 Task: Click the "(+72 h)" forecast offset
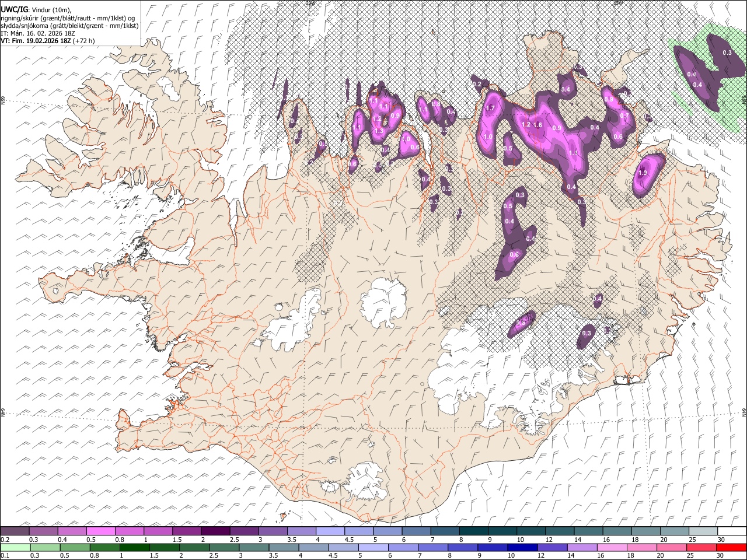pos(85,41)
